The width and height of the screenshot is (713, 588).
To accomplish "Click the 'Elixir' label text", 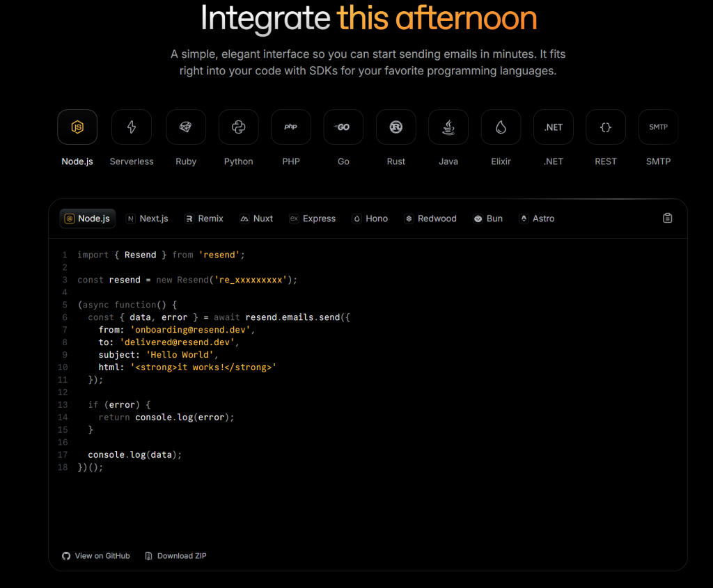I will 501,161.
